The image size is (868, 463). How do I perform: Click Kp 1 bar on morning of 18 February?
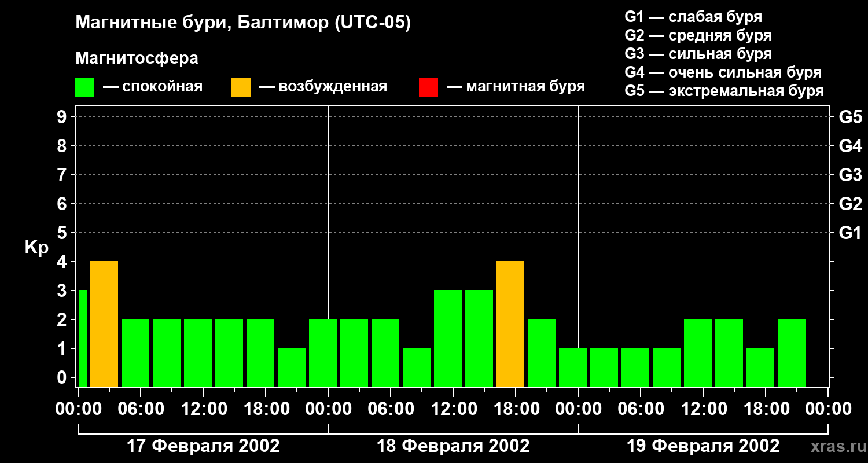tap(417, 367)
